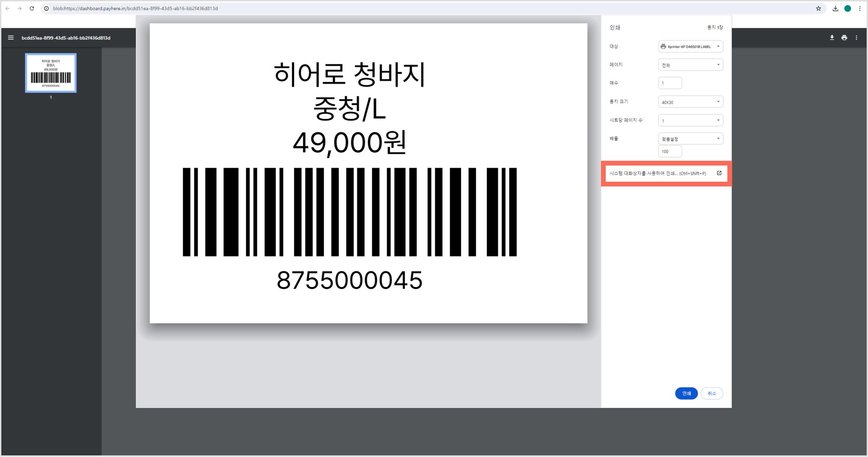Click scale value field showing 100
Image resolution: width=868 pixels, height=457 pixels.
[x=670, y=151]
